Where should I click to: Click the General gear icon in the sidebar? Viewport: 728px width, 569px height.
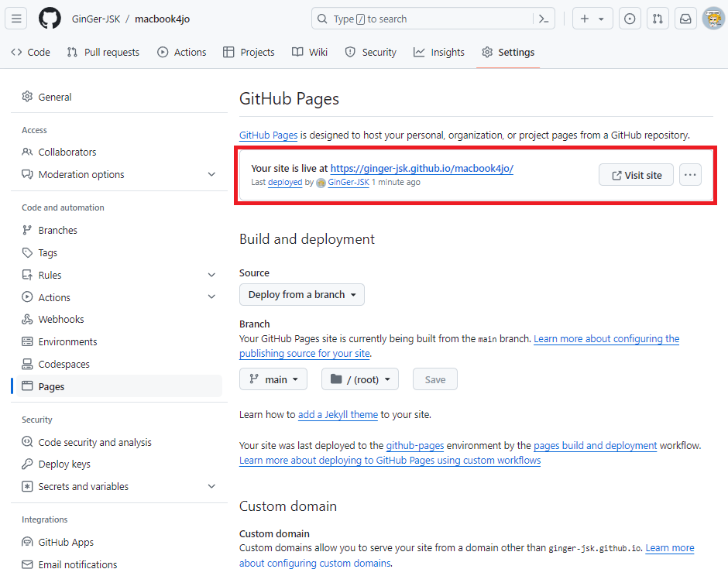tap(27, 97)
